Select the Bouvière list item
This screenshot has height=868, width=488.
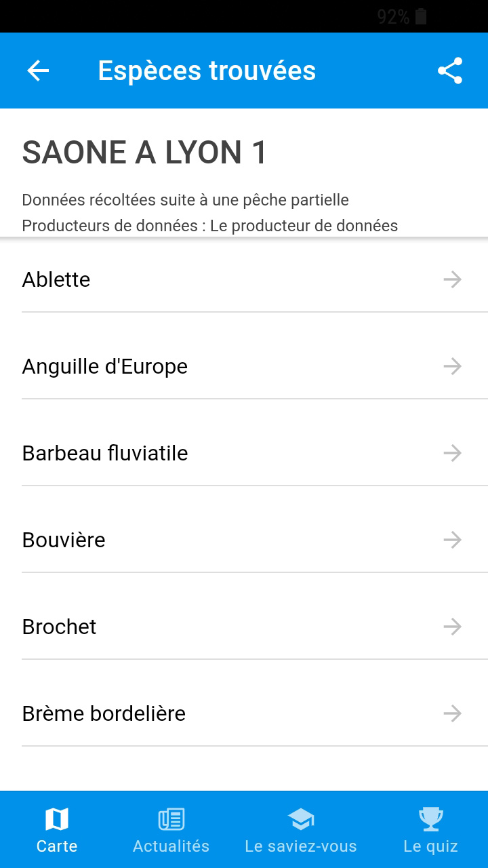64,540
